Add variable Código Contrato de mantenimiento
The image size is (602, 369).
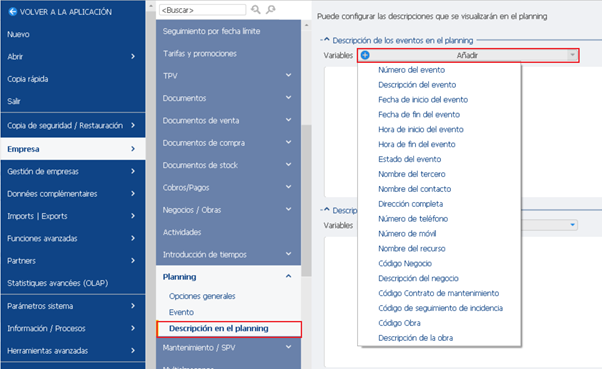[x=438, y=293]
